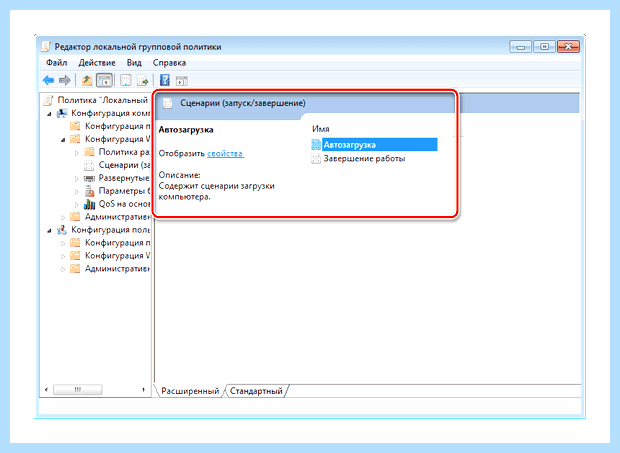This screenshot has width=620, height=453.
Task: Expand the Развернутые tree node
Action: 77,179
